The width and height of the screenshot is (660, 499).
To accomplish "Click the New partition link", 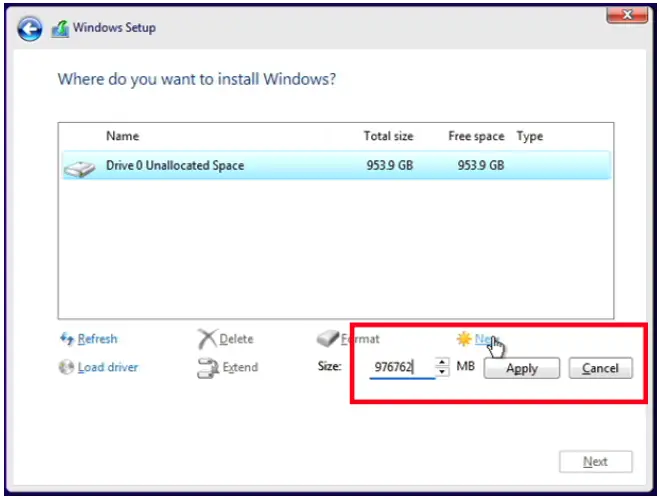I will 487,339.
